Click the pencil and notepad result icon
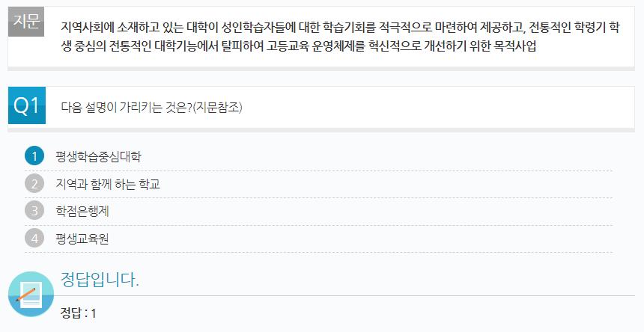This screenshot has width=644, height=332. tap(31, 294)
